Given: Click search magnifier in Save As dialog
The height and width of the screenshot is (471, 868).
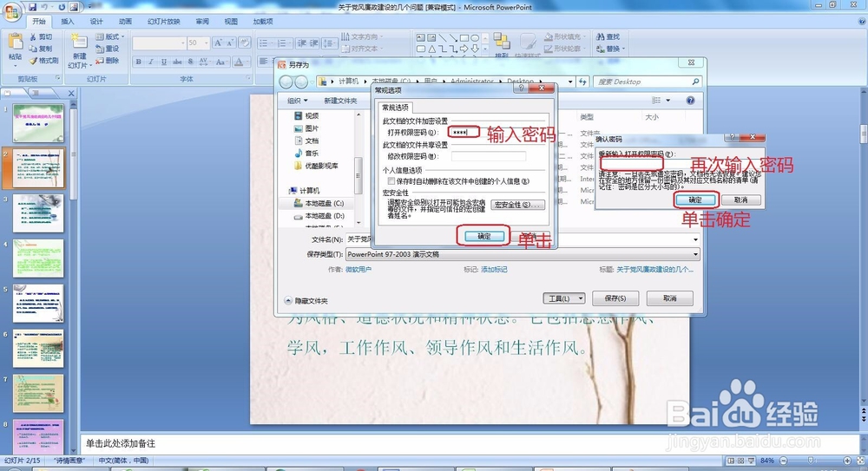Looking at the screenshot, I should [696, 82].
